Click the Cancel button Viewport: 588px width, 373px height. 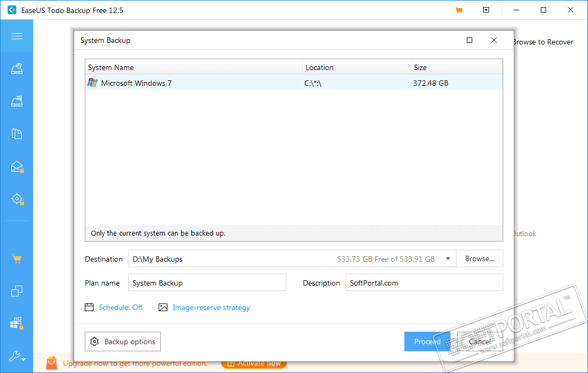click(x=480, y=342)
